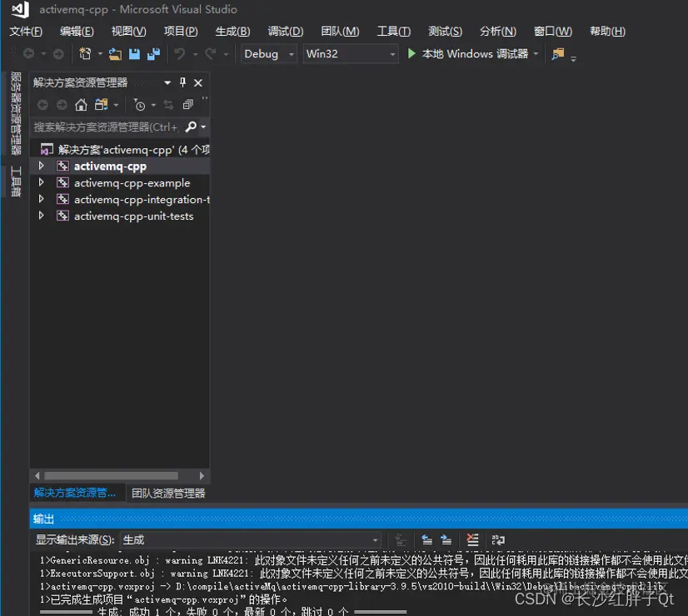Click the New Project toolbar icon
The image size is (688, 616).
click(85, 54)
